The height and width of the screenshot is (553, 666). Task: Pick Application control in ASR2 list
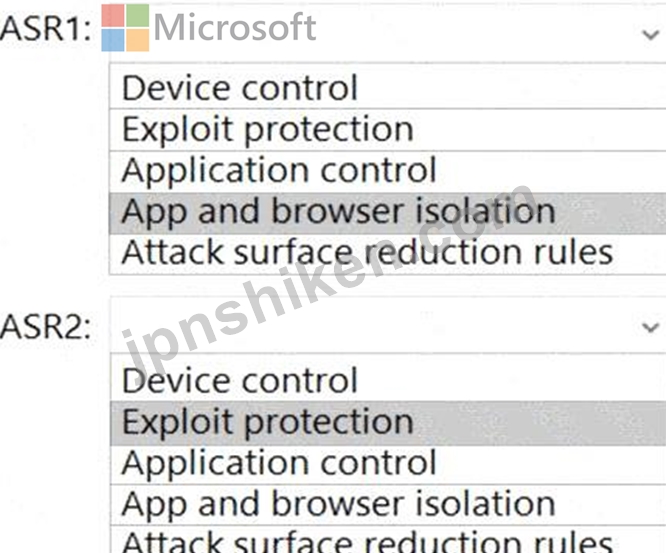pyautogui.click(x=279, y=463)
